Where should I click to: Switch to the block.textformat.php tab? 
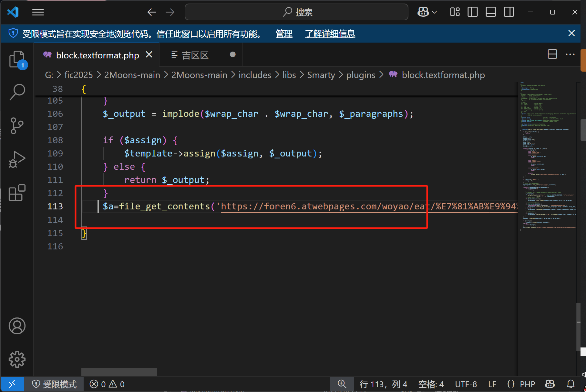97,55
